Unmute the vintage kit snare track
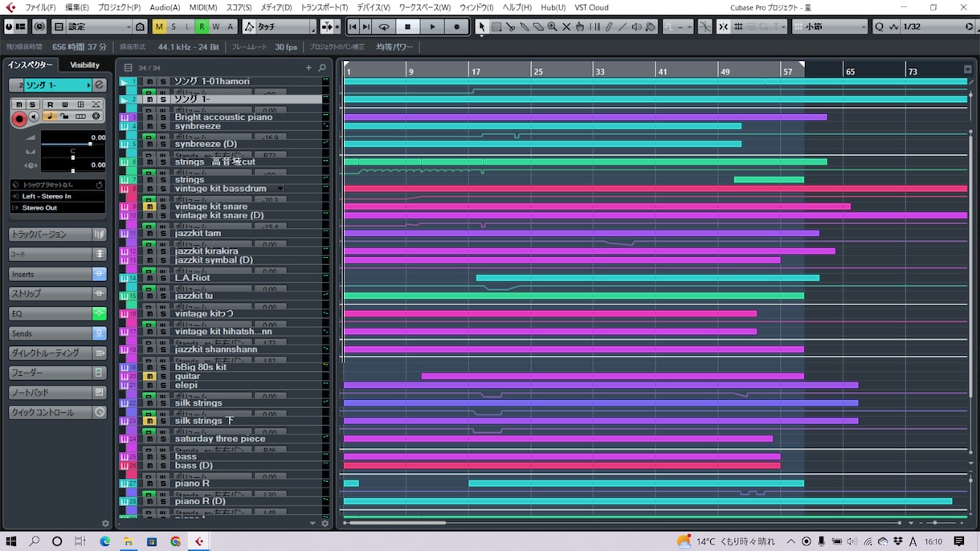Screen dimensions: 980x551 pyautogui.click(x=149, y=206)
